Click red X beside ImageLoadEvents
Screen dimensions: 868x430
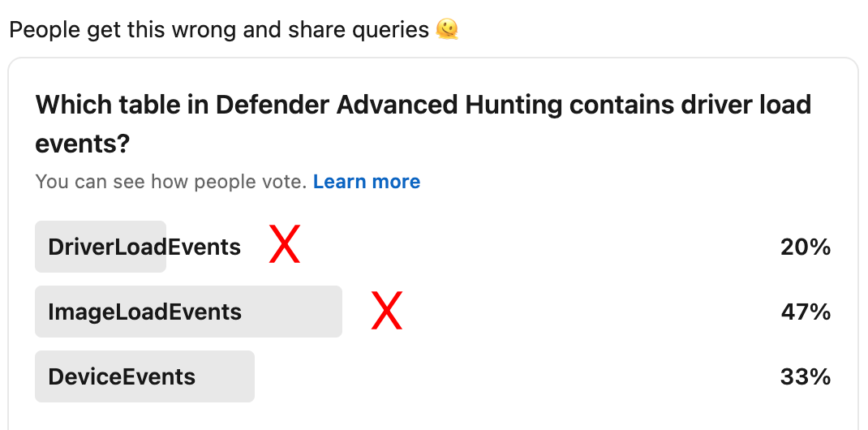(386, 311)
